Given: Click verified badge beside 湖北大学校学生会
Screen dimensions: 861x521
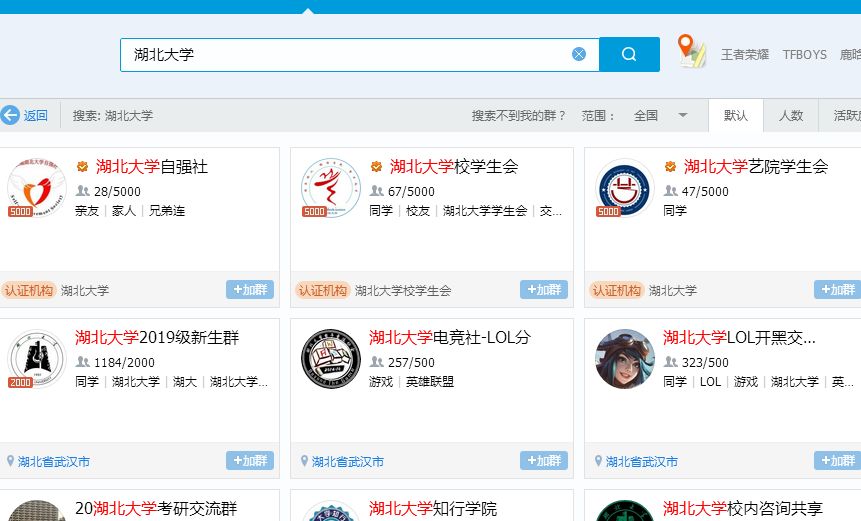Looking at the screenshot, I should (376, 166).
